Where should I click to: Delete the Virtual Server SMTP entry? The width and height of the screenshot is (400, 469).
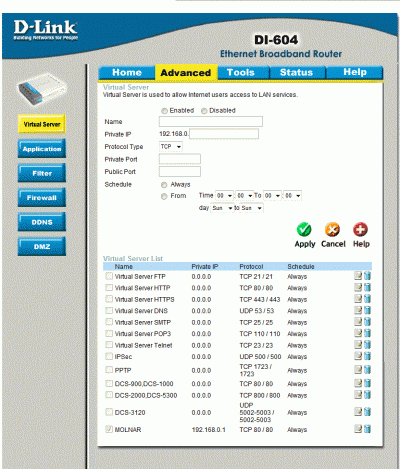tap(367, 322)
